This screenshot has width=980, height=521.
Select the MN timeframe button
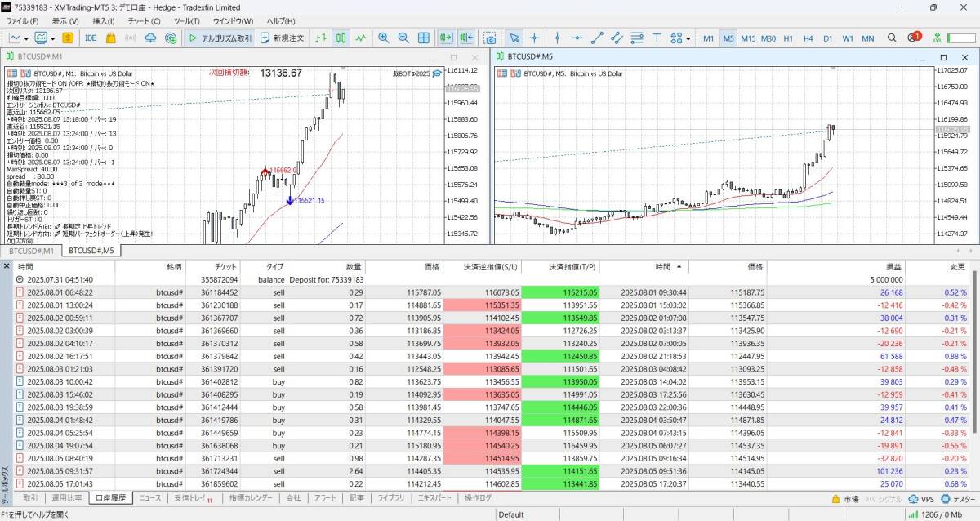[x=867, y=38]
